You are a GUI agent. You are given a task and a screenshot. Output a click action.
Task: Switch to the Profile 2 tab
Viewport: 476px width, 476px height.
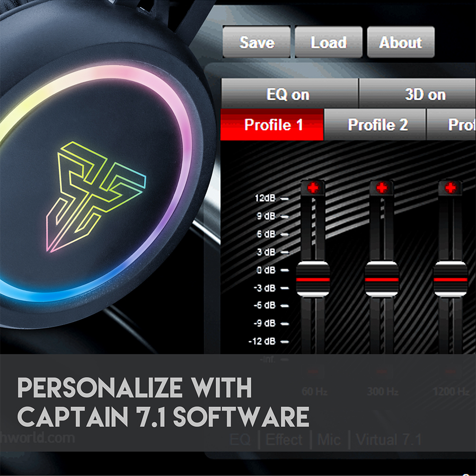tap(377, 125)
